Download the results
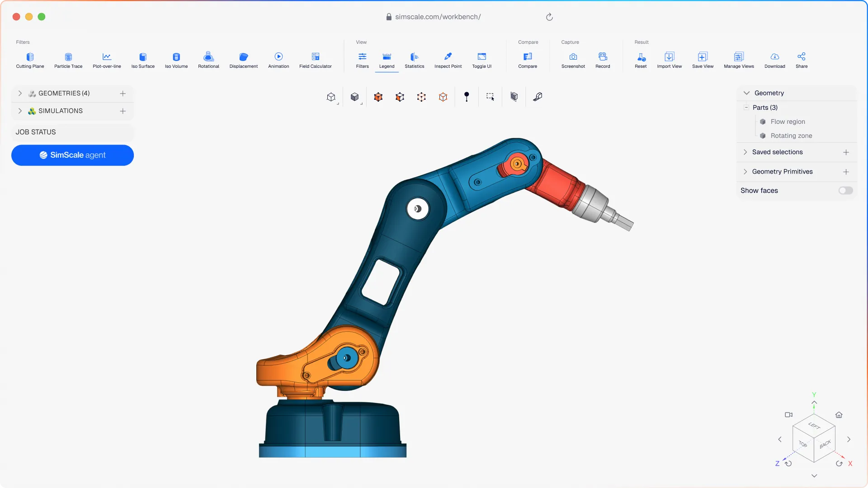 coord(774,60)
